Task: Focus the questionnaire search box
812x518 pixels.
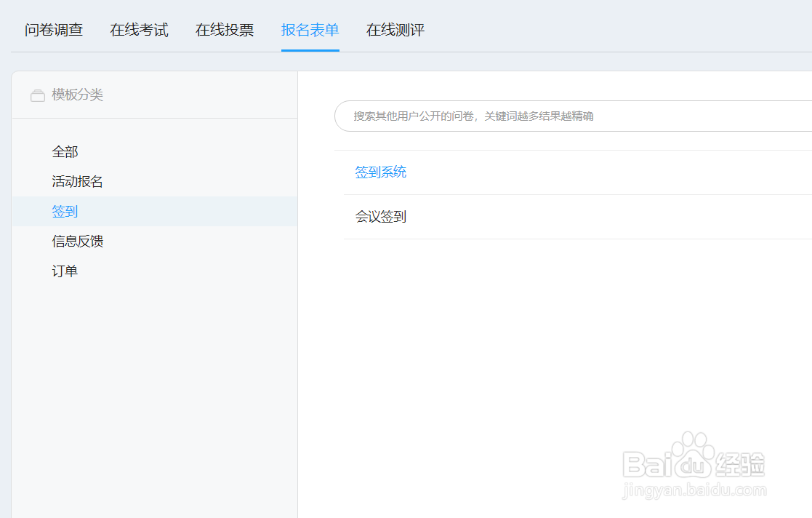Action: 574,116
